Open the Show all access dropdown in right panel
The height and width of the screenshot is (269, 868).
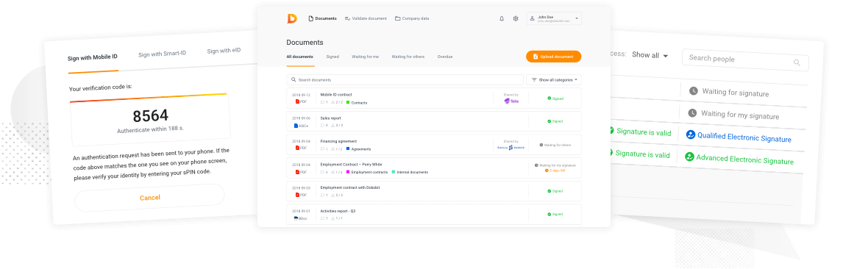pos(650,55)
